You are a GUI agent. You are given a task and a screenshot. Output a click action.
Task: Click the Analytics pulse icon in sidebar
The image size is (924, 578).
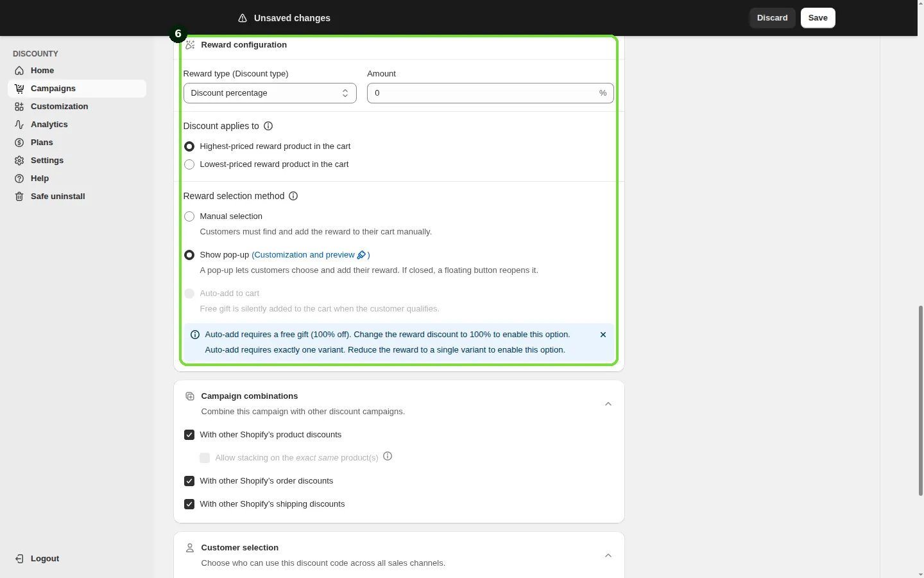click(x=19, y=125)
